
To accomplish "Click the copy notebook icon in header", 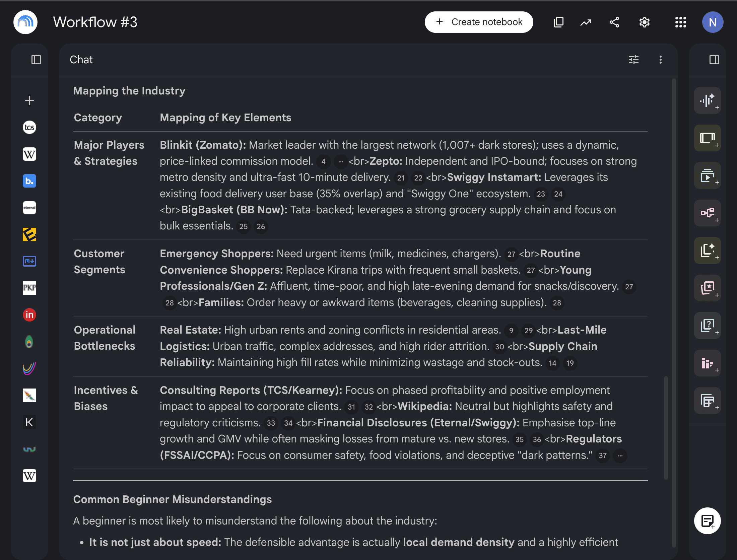I will [x=558, y=22].
